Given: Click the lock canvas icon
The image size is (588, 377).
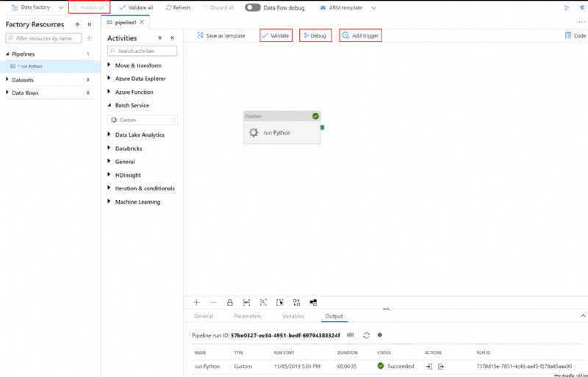Looking at the screenshot, I should tap(230, 302).
